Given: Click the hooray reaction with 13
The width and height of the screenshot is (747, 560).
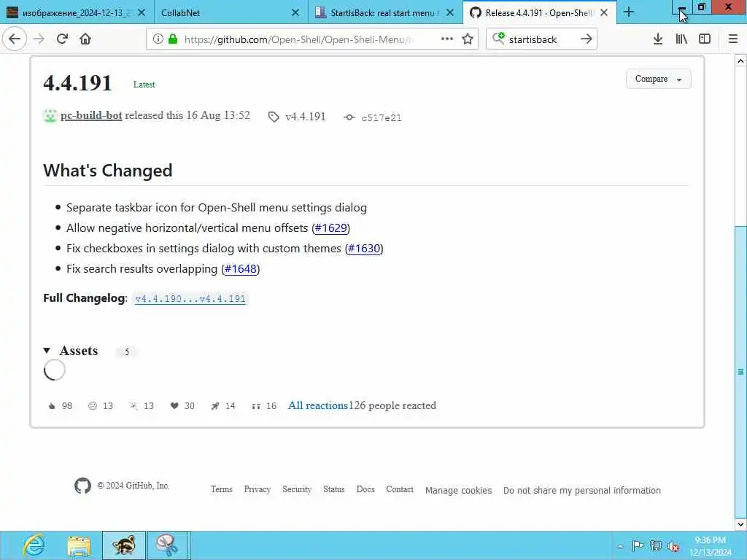Looking at the screenshot, I should pos(142,405).
